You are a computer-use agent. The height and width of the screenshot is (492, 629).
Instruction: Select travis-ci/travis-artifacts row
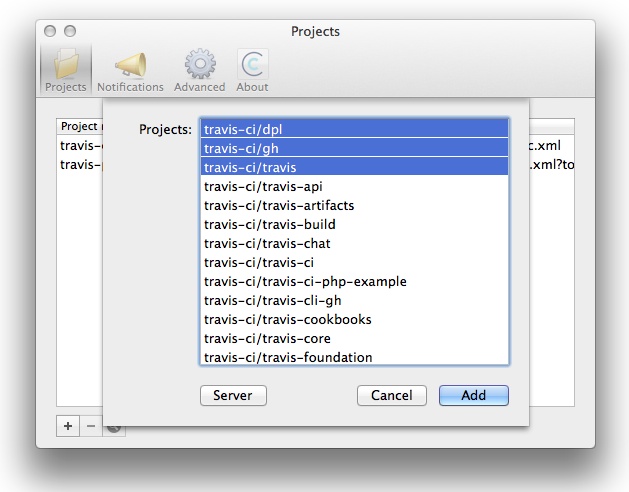355,205
